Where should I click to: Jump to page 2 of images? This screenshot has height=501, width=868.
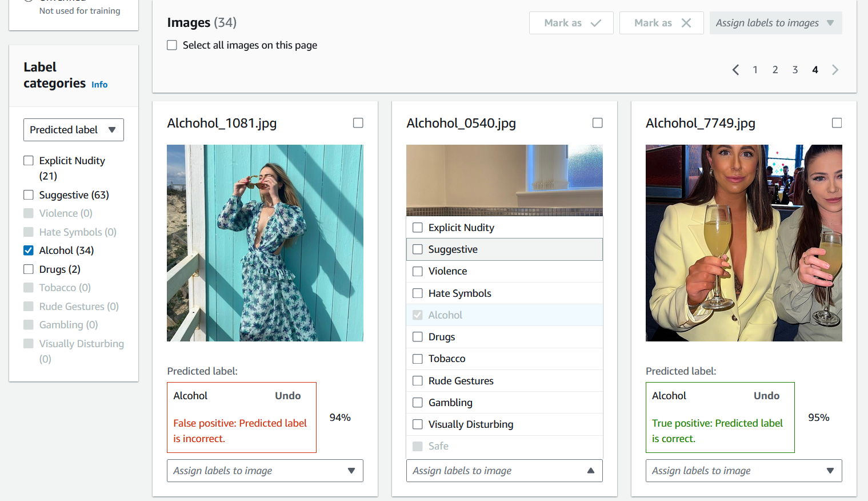pos(775,69)
